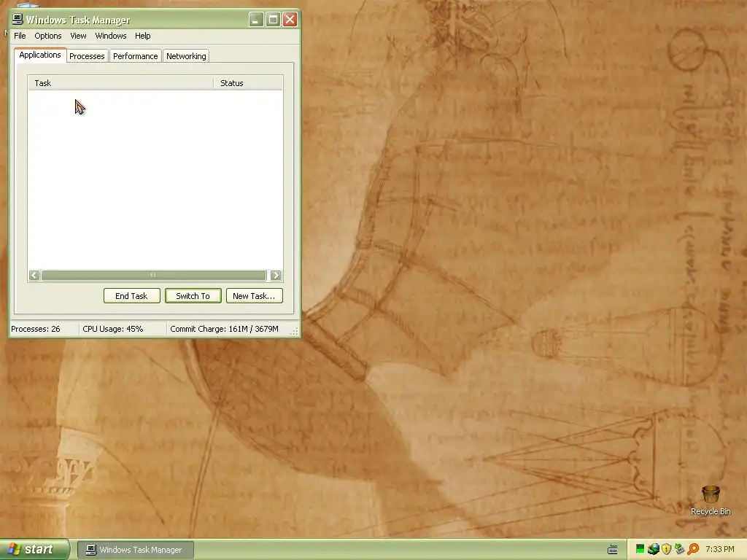
Task: Click the Switch To button
Action: [193, 296]
